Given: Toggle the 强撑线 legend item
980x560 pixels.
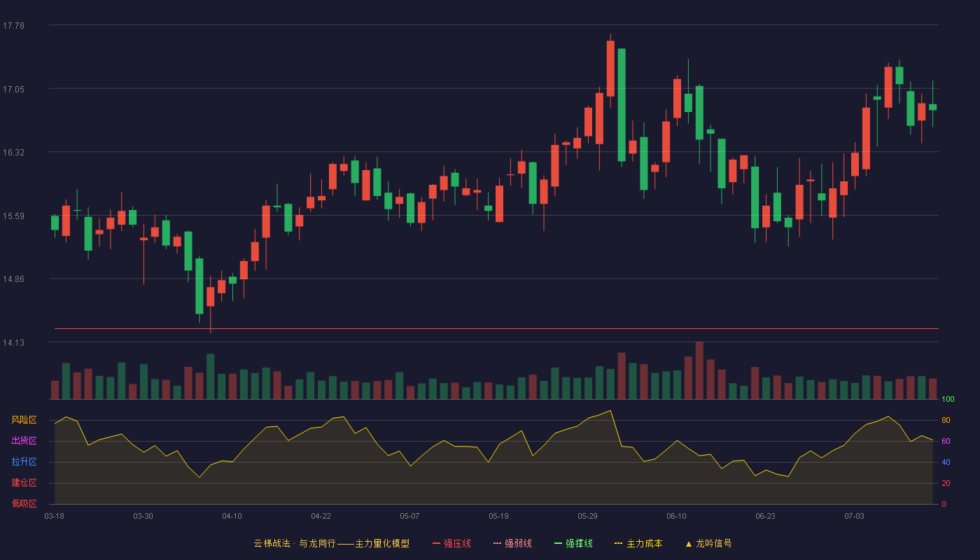Looking at the screenshot, I should pyautogui.click(x=573, y=543).
